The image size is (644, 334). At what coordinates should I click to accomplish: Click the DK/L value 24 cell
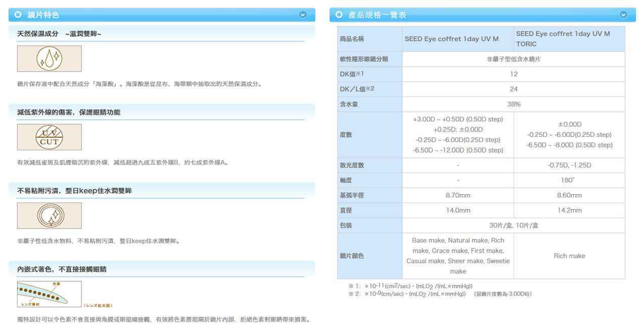click(x=514, y=89)
